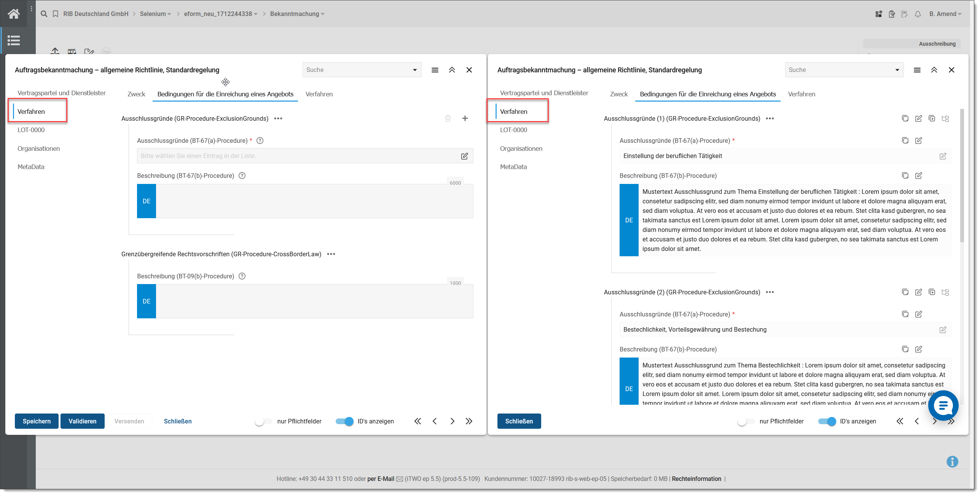Select LOT-0000 in left dialog navigation

[x=31, y=130]
